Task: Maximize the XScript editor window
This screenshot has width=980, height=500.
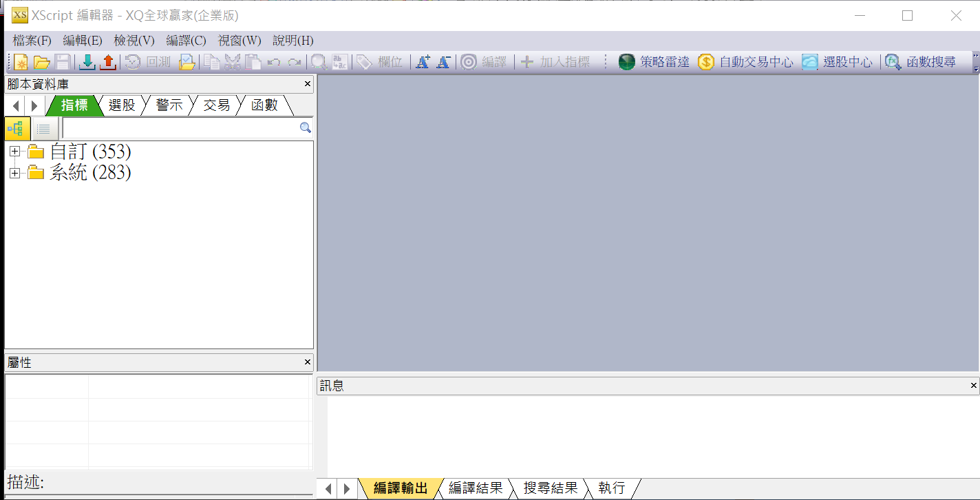Action: 907,15
